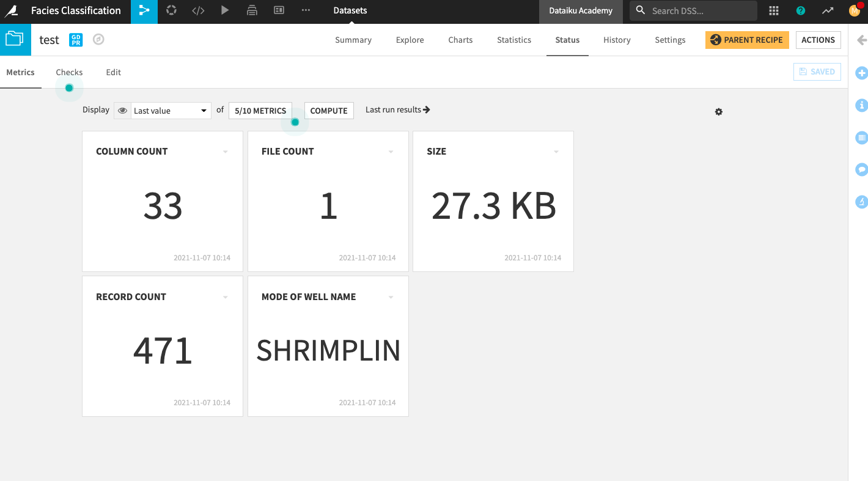This screenshot has width=868, height=481.
Task: Open the applications grid in the top-right corner
Action: (x=774, y=10)
